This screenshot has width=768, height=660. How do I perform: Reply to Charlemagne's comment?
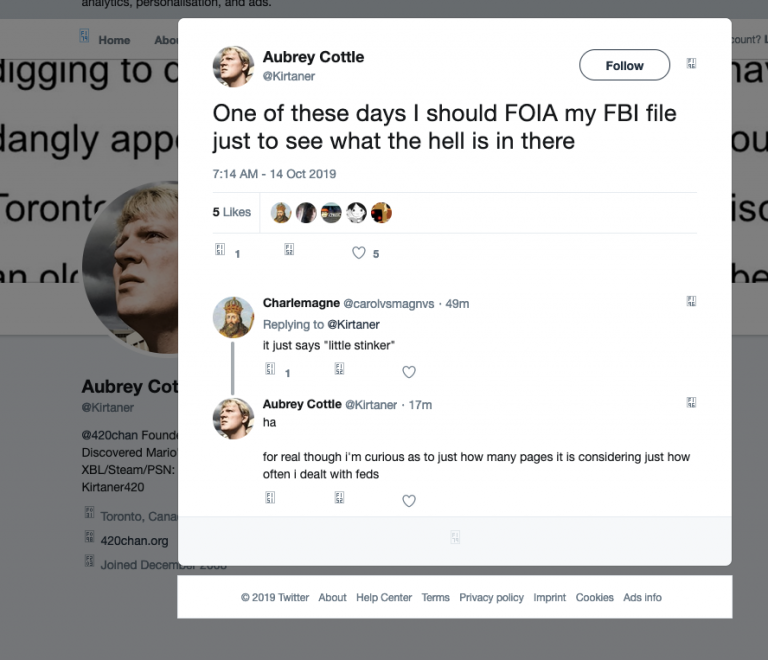pos(270,371)
